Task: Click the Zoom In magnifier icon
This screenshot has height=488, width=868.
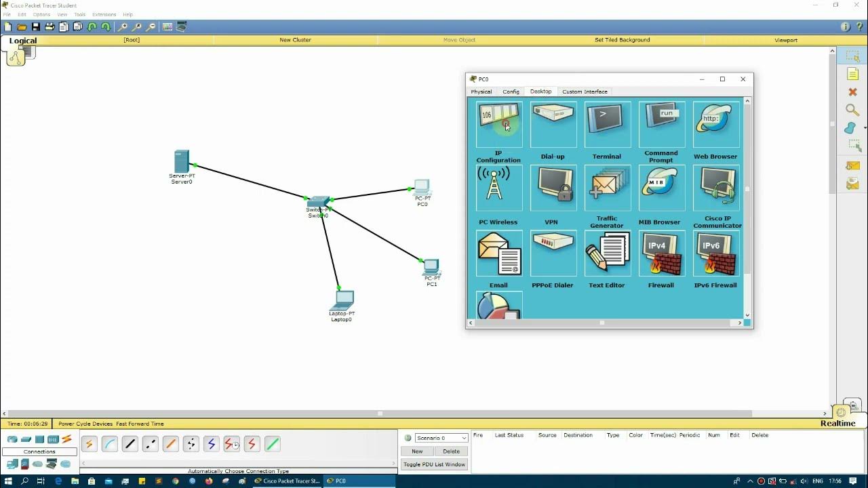Action: pyautogui.click(x=123, y=27)
